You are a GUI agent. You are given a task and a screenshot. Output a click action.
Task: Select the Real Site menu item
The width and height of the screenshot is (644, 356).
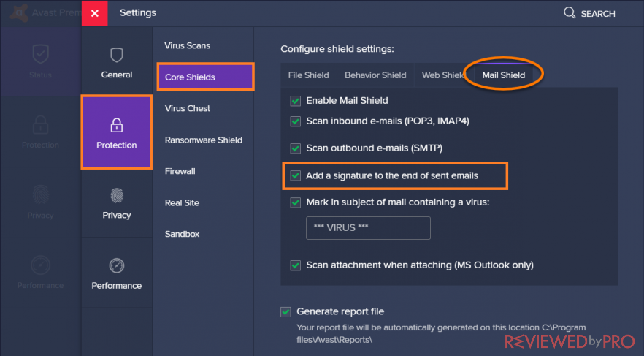click(x=182, y=203)
